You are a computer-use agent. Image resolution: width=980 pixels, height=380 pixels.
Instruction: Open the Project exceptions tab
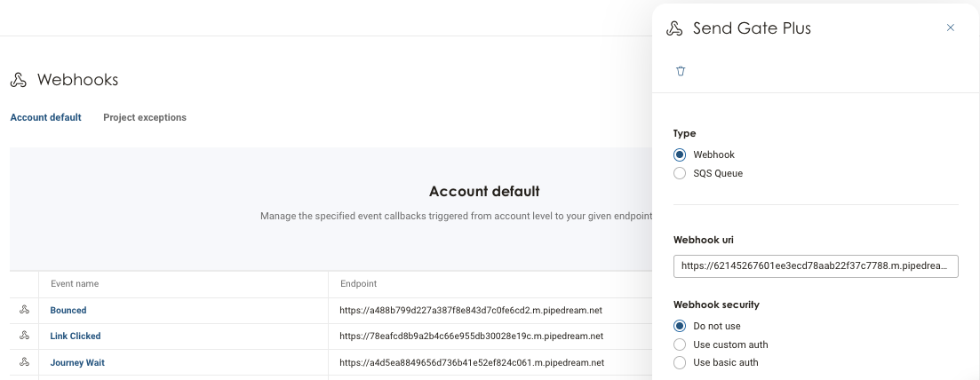tap(145, 117)
